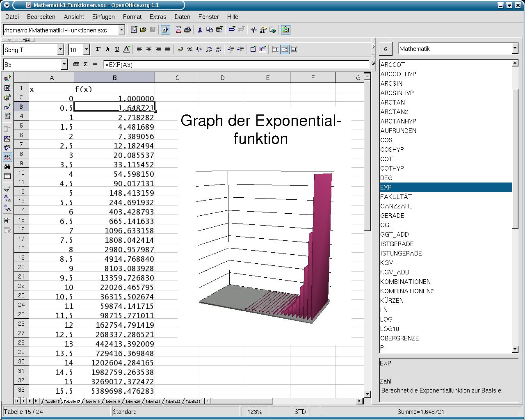Click the Insert chart icon in sidebar
Viewport: 525px width, 420px height.
(7, 98)
